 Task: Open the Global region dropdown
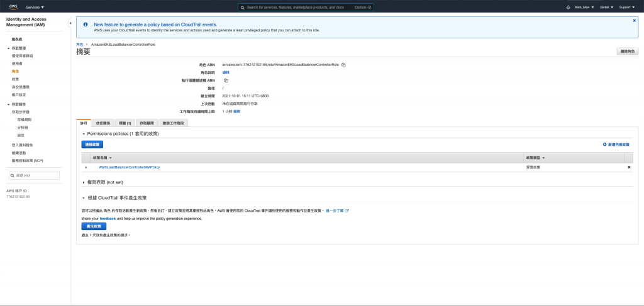607,8
